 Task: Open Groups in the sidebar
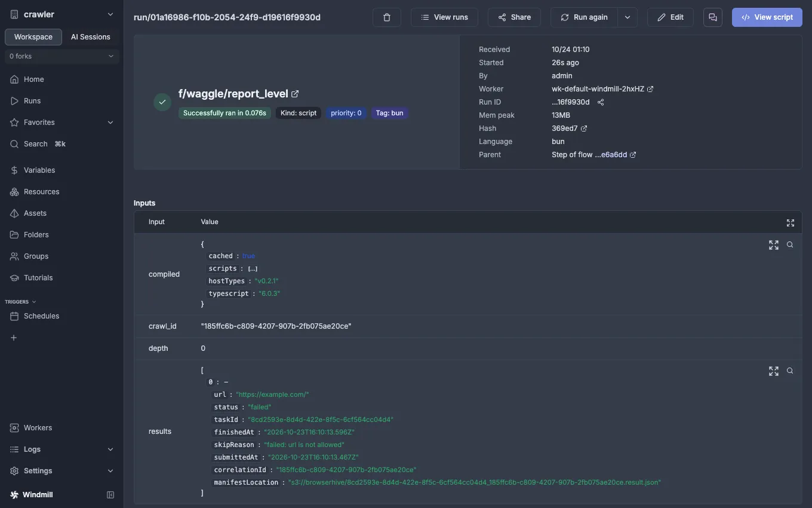click(62, 256)
